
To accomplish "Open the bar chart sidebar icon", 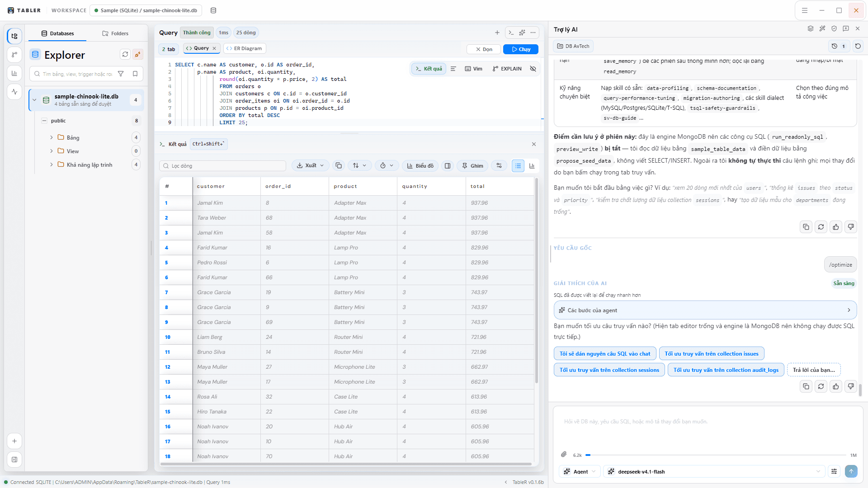I will click(14, 73).
